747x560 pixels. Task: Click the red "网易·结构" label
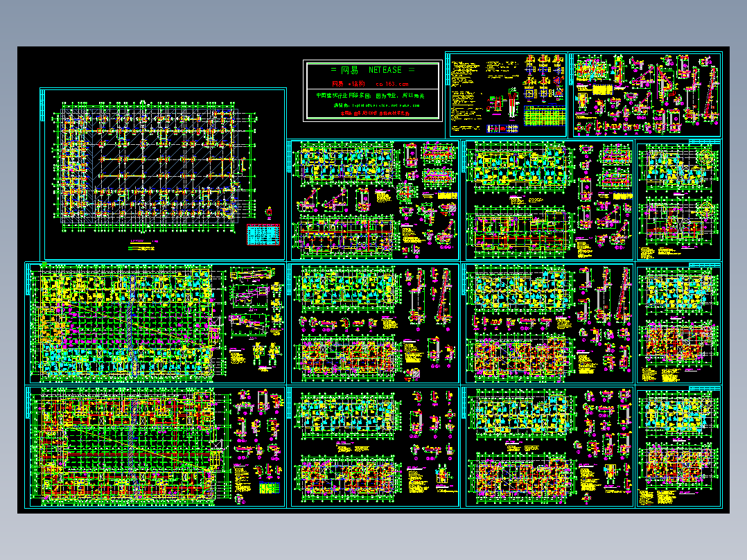(349, 84)
